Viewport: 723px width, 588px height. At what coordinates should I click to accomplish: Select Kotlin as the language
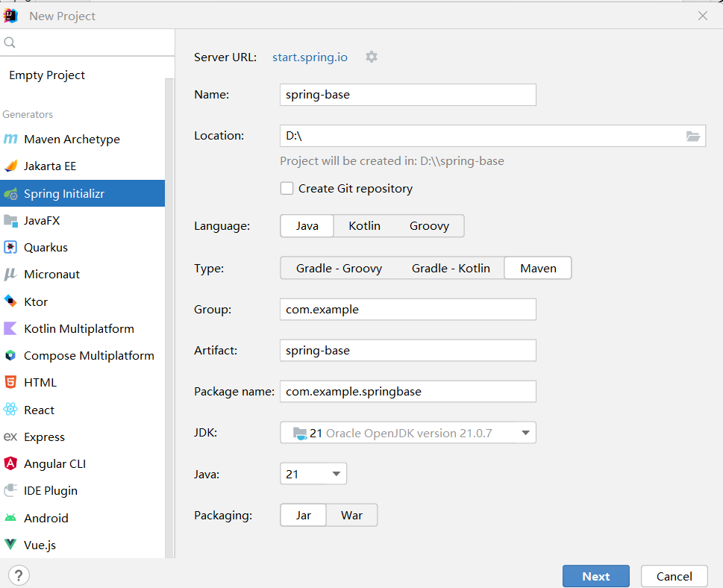[364, 226]
